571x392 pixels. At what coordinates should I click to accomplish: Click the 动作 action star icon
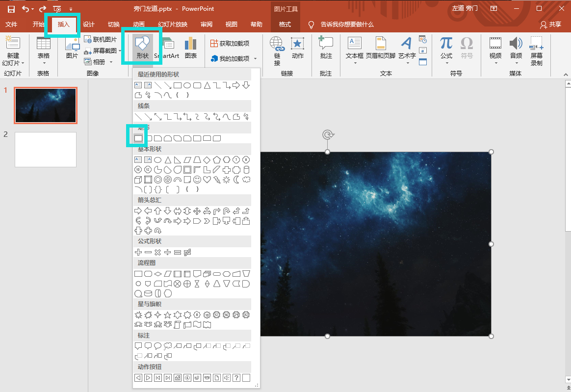(x=297, y=48)
